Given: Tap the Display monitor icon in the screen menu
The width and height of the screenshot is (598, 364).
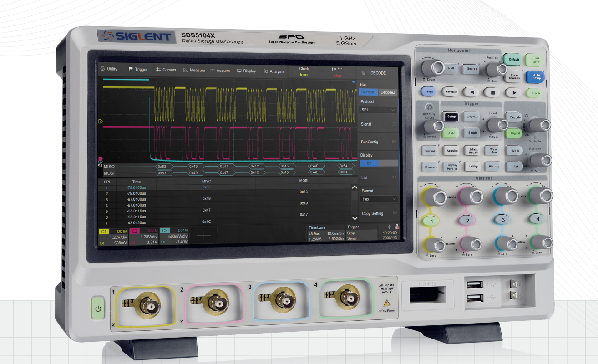Looking at the screenshot, I should (239, 71).
